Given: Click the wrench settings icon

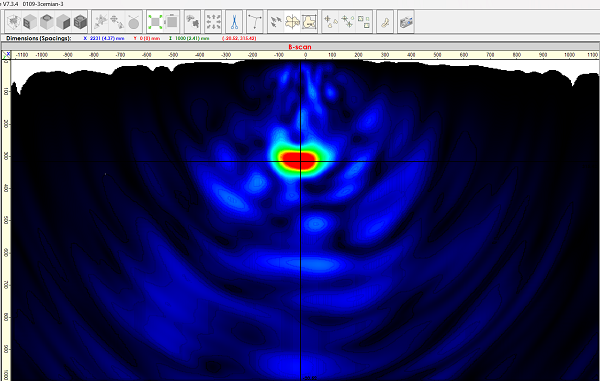Looking at the screenshot, I should click(x=385, y=22).
